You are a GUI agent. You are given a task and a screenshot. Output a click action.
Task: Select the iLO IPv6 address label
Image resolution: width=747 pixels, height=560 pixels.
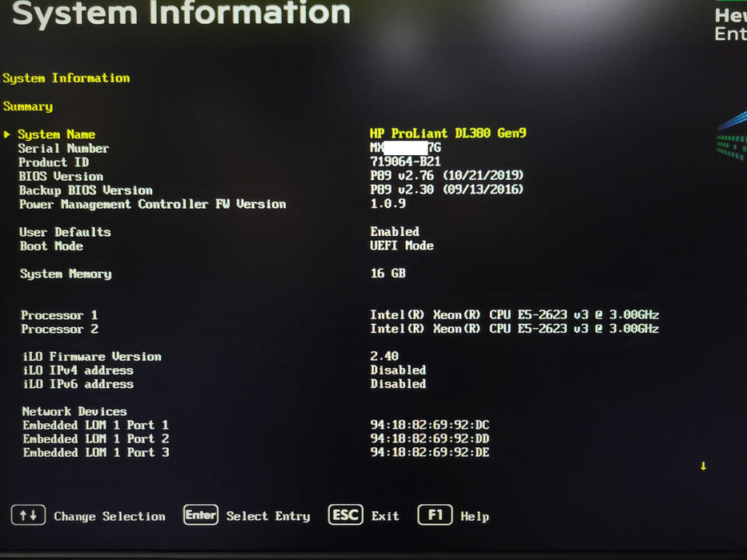pos(78,384)
